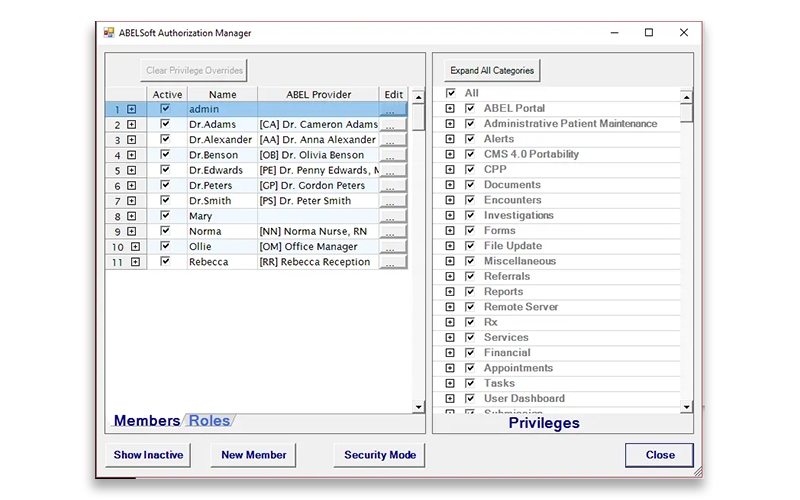Viewport: 800px width, 500px height.
Task: Click the privileges list vertical scrollbar
Action: click(x=686, y=250)
